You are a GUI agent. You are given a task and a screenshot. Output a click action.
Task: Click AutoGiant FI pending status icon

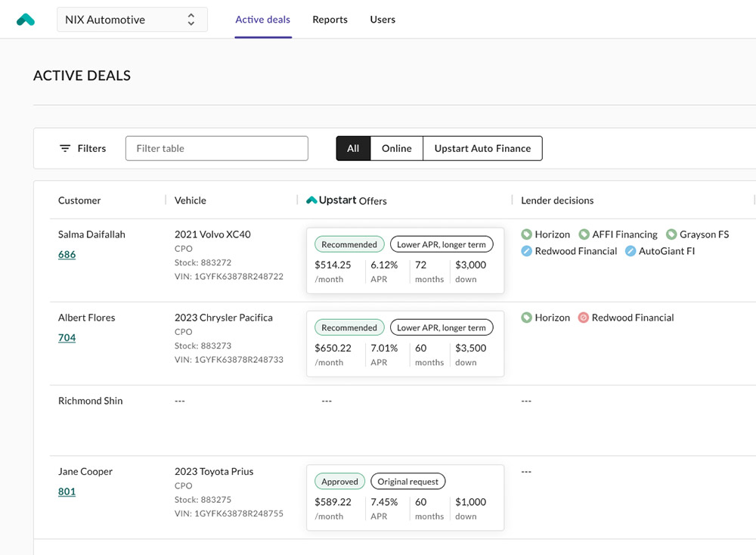click(631, 251)
